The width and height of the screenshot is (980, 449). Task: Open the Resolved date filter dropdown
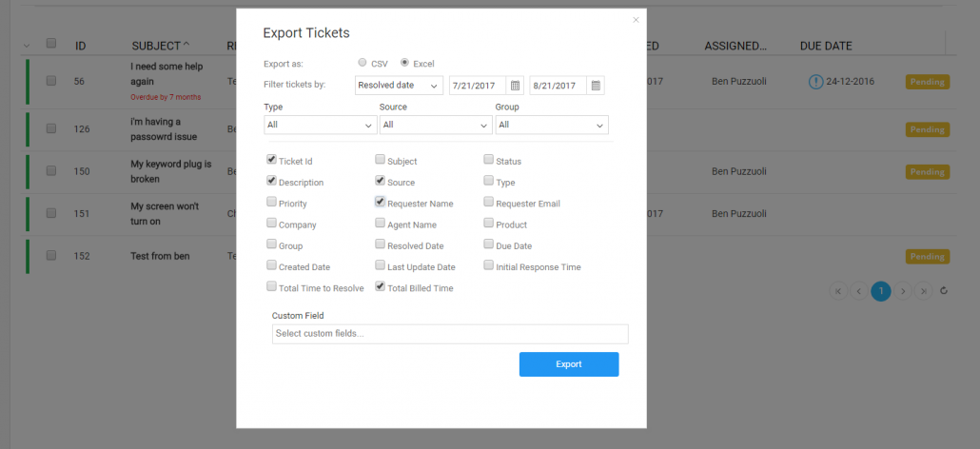(x=399, y=85)
